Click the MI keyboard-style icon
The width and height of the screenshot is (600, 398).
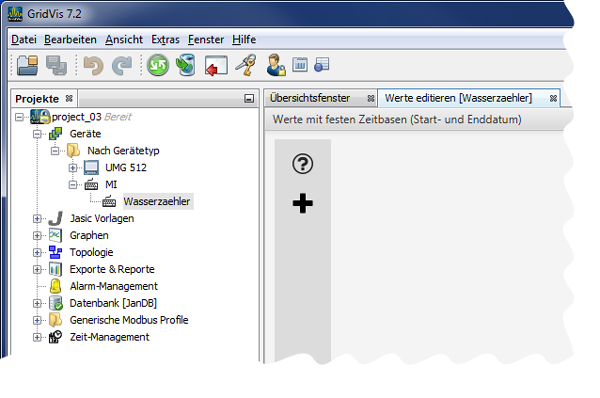click(91, 185)
